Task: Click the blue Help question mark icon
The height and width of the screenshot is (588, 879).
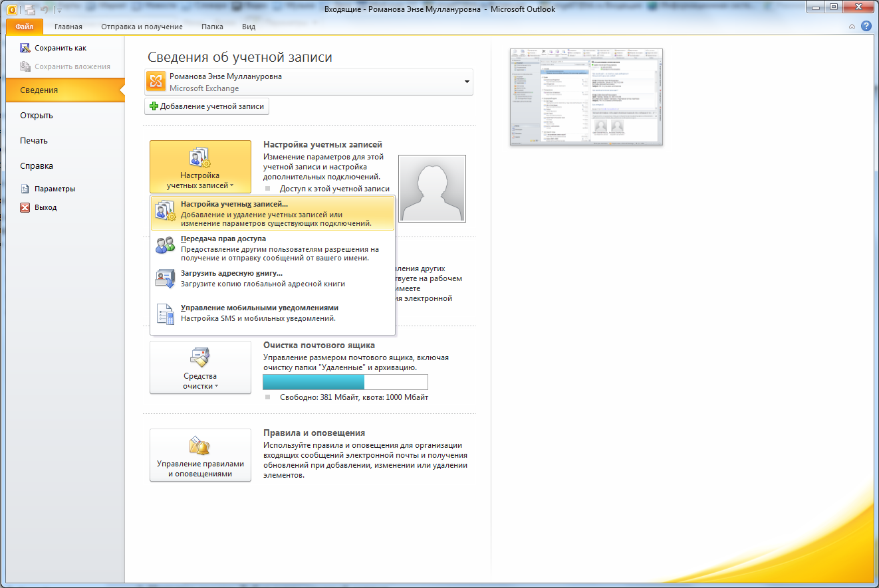Action: click(866, 26)
